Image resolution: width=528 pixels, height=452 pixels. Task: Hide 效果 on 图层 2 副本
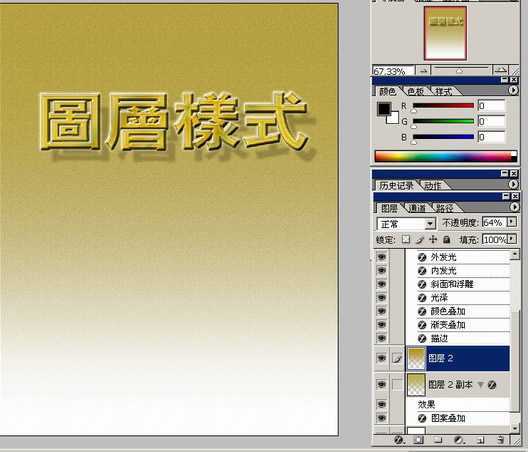point(382,404)
